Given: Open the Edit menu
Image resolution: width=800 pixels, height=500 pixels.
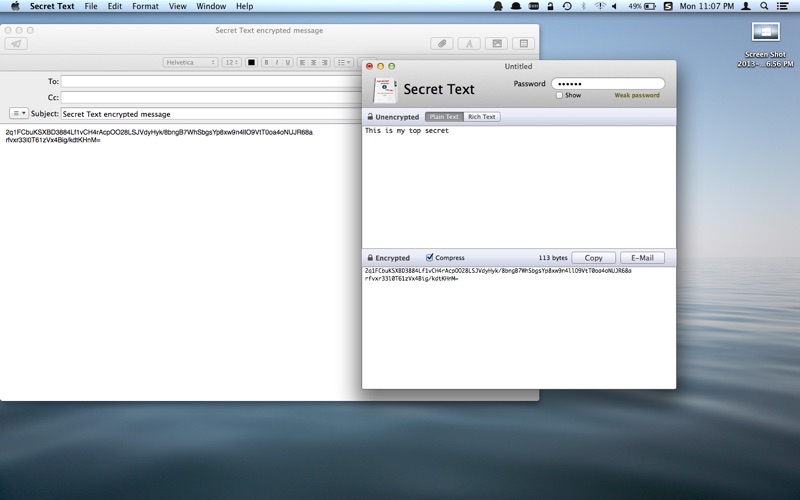Looking at the screenshot, I should 115,6.
